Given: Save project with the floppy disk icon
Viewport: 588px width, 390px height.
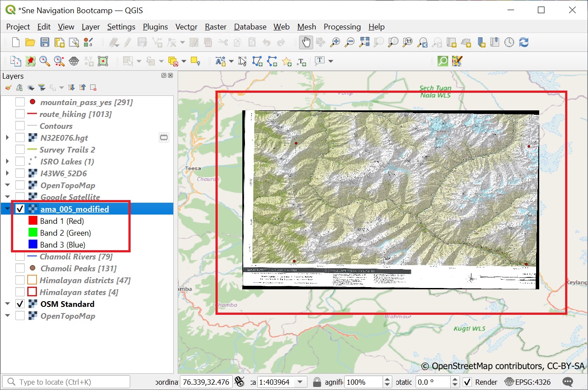Looking at the screenshot, I should point(45,42).
